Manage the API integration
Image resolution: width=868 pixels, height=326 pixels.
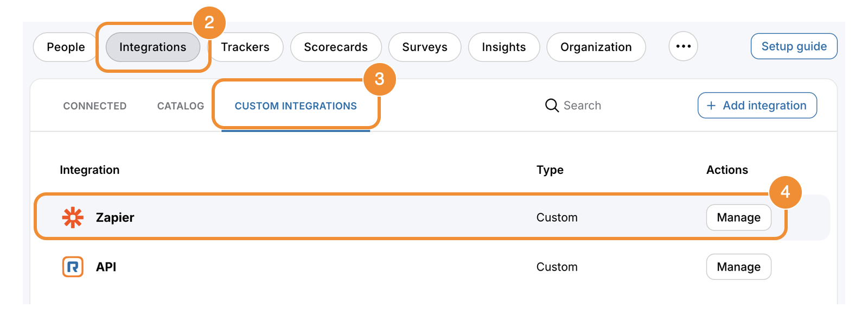739,267
